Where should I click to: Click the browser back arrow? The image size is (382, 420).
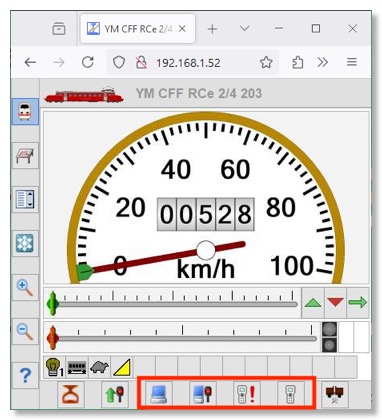coord(30,62)
